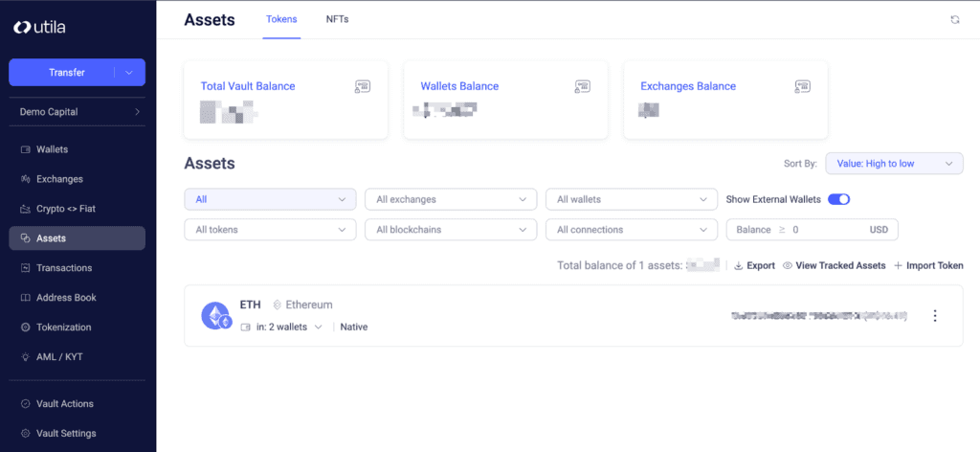
Task: Open Wallets in the sidebar
Action: pos(77,149)
